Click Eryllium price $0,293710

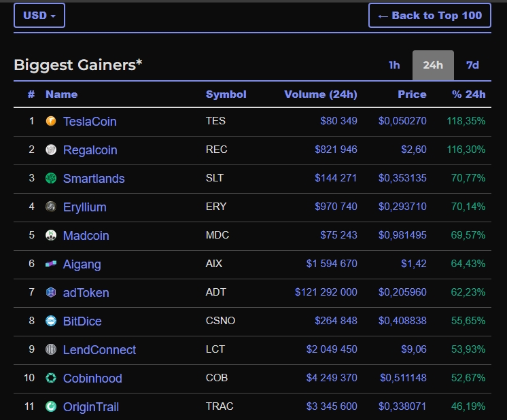coord(402,207)
